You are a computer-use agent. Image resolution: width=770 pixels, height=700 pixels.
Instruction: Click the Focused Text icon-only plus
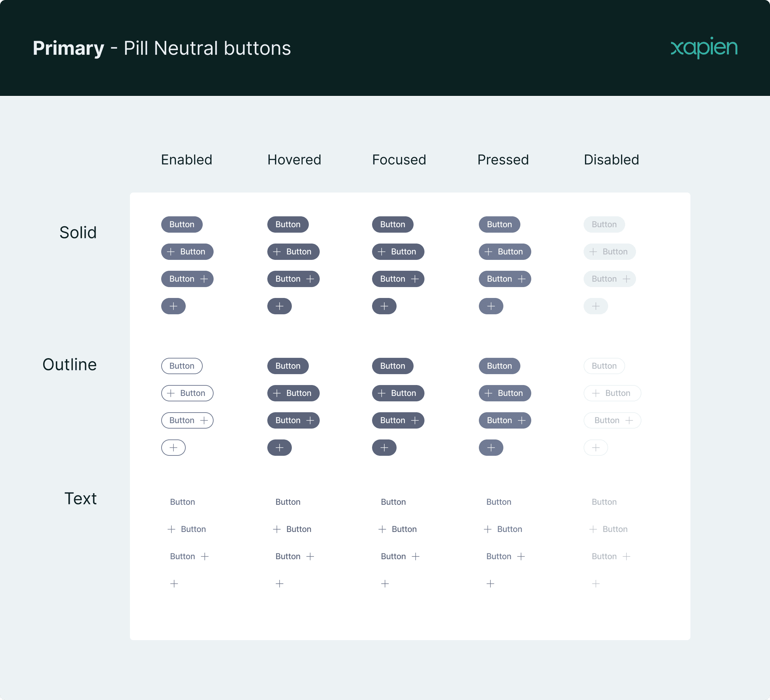[x=385, y=584]
